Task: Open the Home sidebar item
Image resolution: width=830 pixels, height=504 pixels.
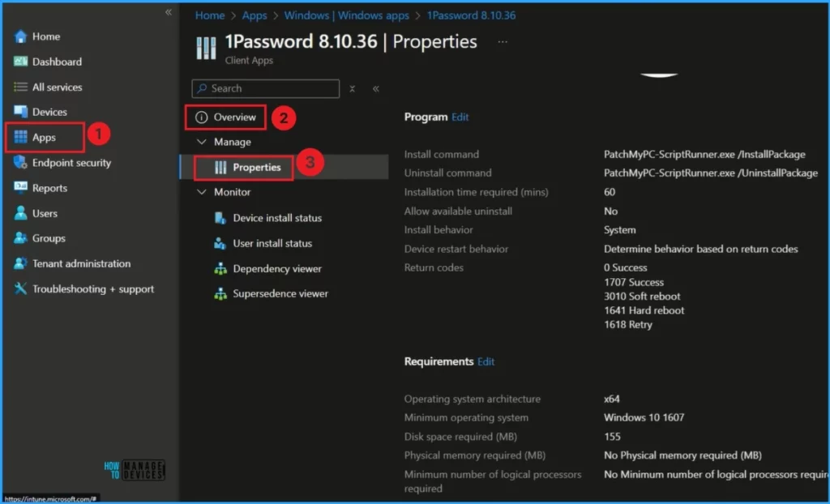Action: [46, 36]
